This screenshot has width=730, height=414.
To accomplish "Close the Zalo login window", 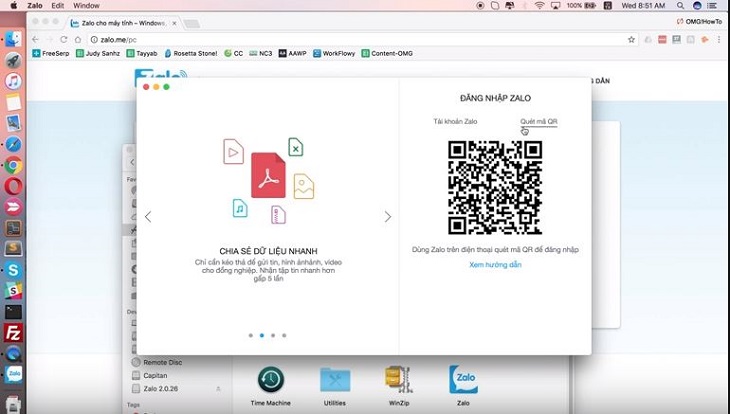I will [x=146, y=87].
